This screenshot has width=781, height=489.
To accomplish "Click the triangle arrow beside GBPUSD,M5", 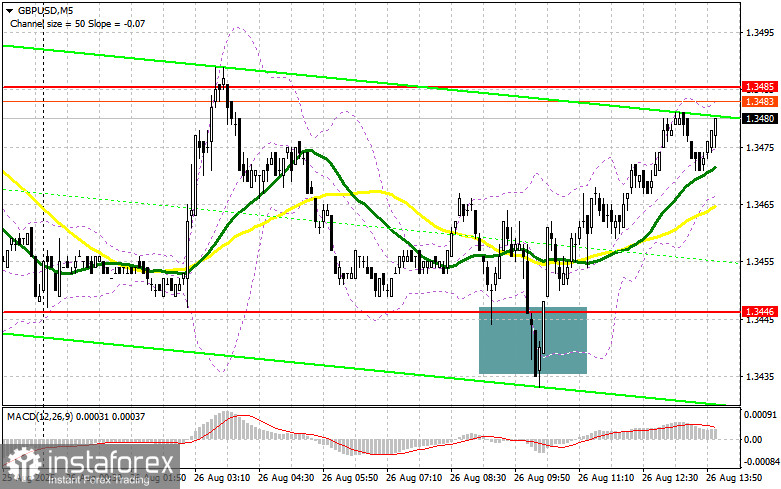I will coord(9,10).
